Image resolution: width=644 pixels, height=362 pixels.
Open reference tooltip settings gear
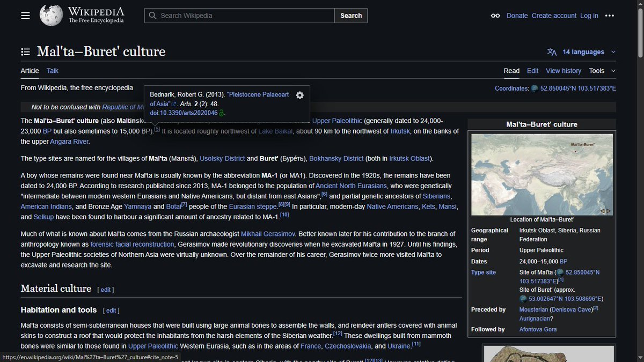(300, 95)
